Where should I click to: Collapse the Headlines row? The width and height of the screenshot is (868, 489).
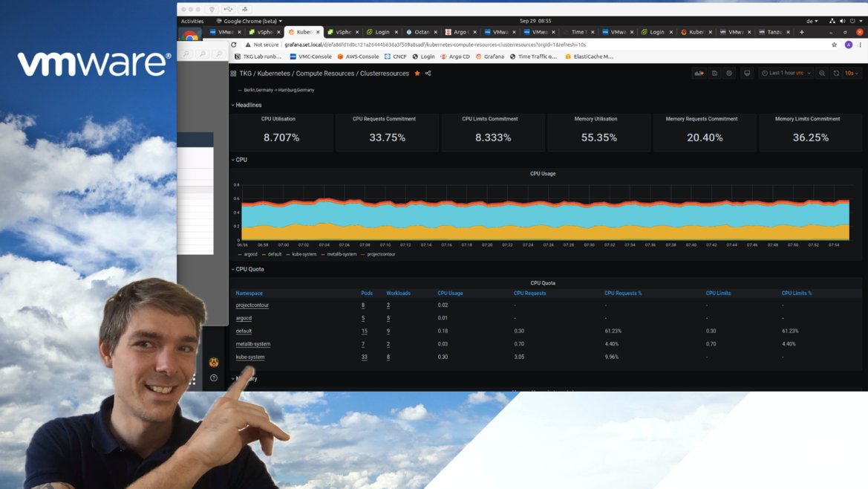click(247, 105)
